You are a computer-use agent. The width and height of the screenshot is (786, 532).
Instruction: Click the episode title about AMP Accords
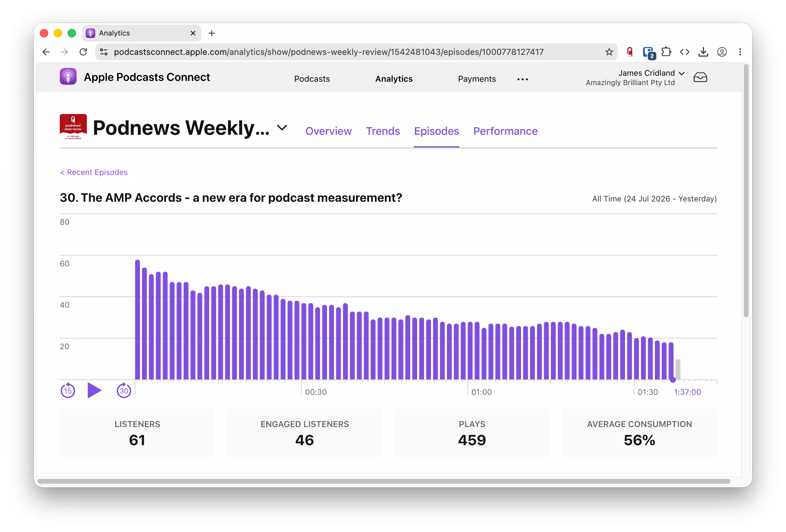click(231, 198)
